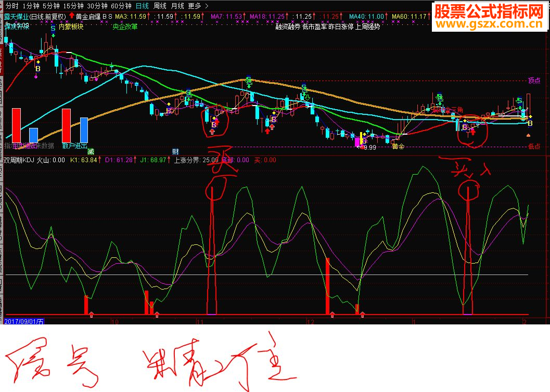Select the 5分钟 period tab
The width and height of the screenshot is (550, 392).
click(51, 6)
